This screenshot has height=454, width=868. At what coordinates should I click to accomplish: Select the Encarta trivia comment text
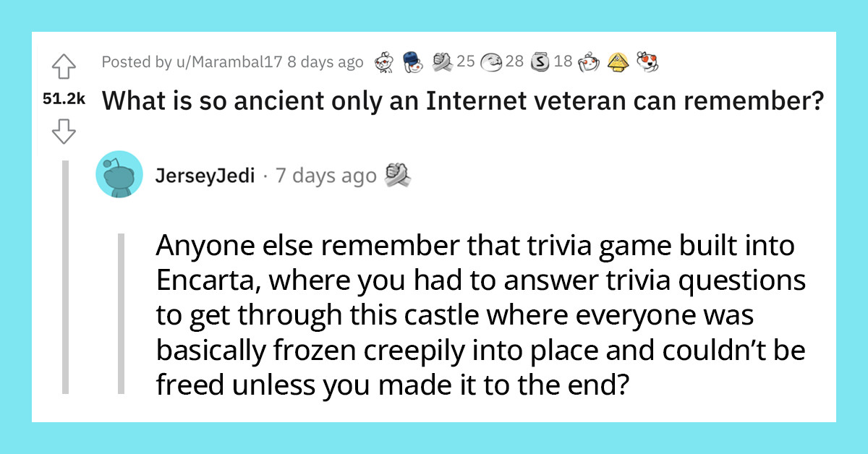click(477, 314)
